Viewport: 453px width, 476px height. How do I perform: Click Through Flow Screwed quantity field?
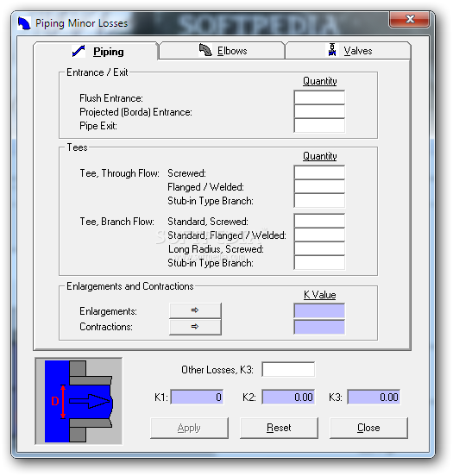(319, 172)
